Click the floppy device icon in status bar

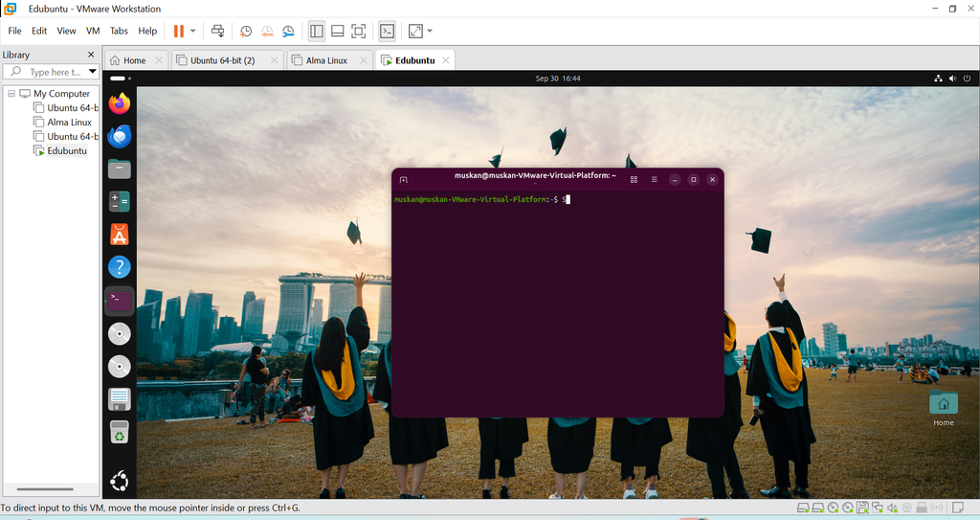coord(863,508)
